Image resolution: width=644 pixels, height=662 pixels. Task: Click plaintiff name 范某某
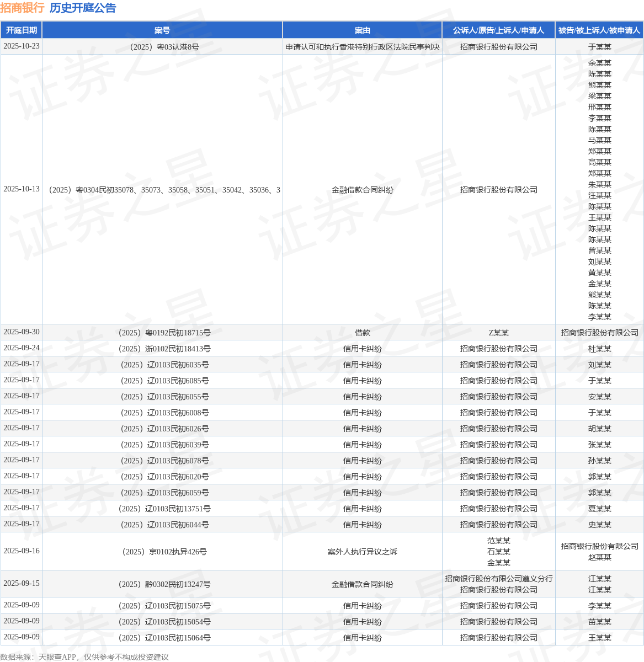click(x=499, y=541)
